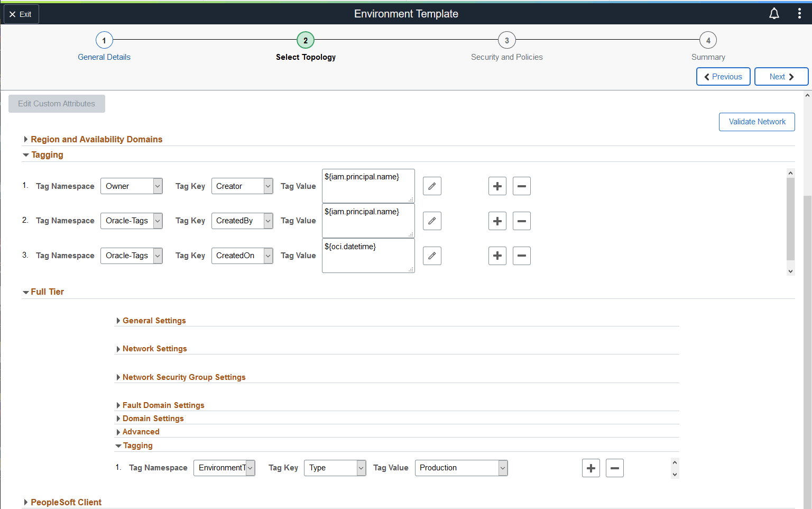Open the notifications bell

pos(774,14)
